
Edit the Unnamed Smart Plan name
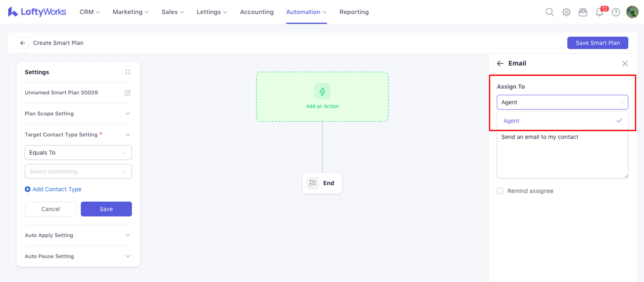[x=127, y=93]
